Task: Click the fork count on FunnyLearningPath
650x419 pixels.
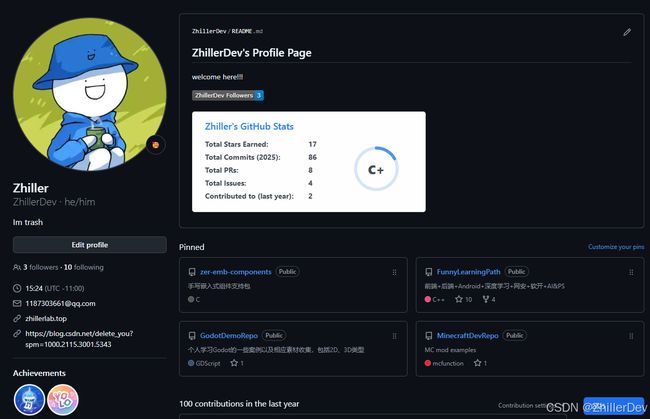Action: (489, 299)
